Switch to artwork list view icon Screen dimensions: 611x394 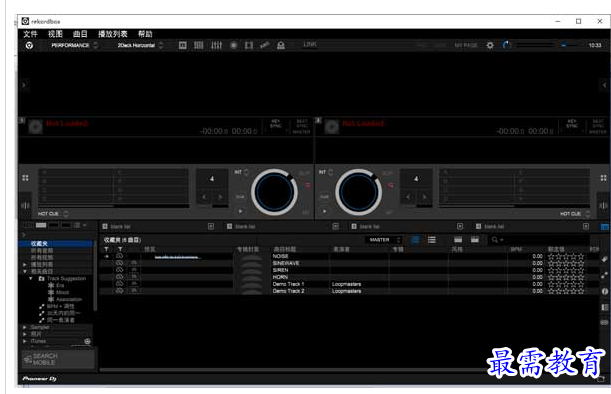pyautogui.click(x=416, y=240)
